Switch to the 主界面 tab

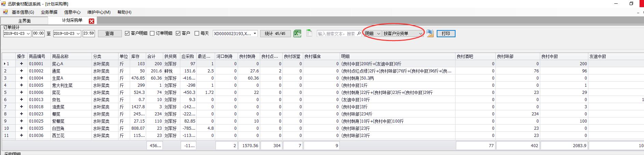(25, 21)
